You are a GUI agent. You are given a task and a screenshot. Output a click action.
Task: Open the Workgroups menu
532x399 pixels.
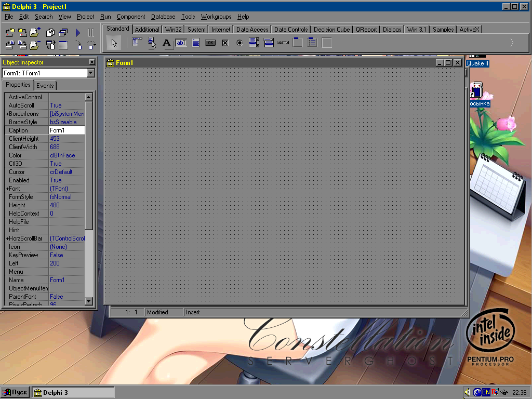pos(216,17)
